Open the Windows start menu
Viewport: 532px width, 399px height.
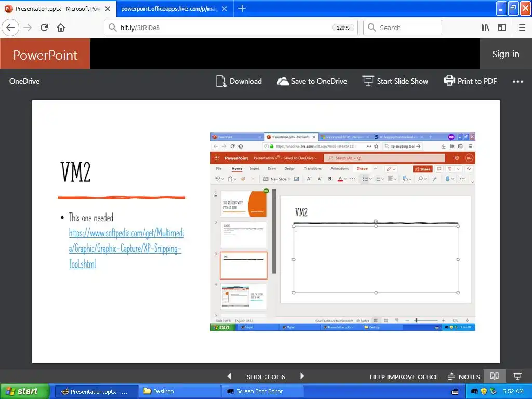(24, 392)
